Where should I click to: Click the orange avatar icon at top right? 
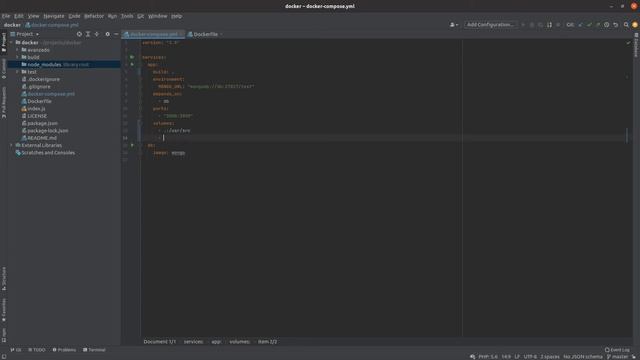tap(635, 25)
